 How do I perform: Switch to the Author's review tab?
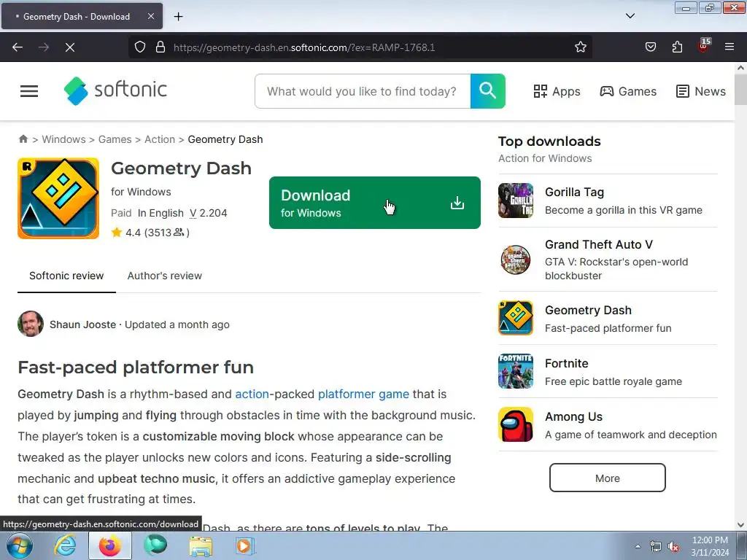point(164,276)
